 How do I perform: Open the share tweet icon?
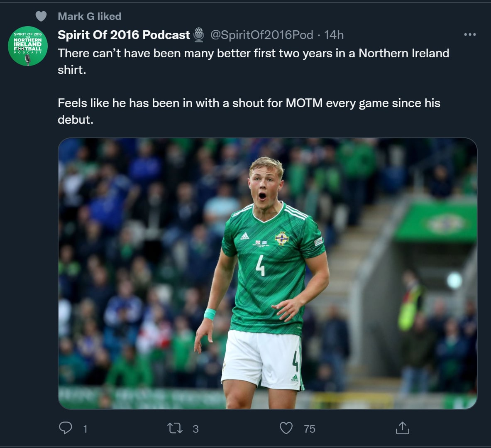[x=402, y=428]
